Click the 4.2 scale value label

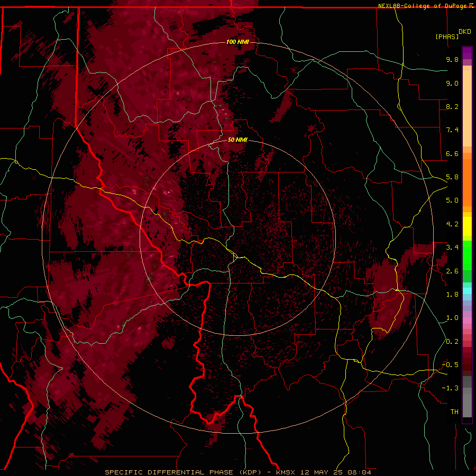pos(452,224)
